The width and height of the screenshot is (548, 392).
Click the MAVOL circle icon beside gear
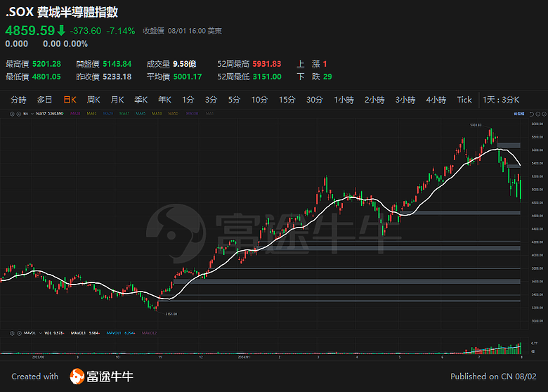[19, 333]
